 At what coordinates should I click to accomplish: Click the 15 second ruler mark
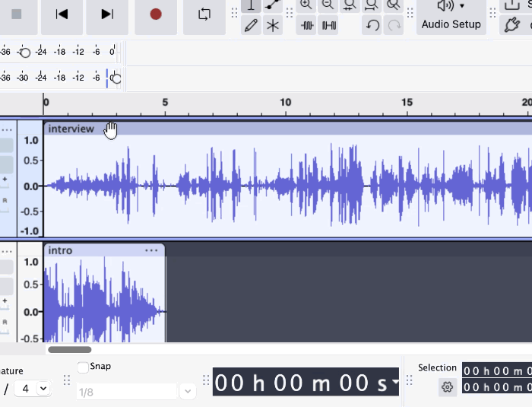coord(407,102)
